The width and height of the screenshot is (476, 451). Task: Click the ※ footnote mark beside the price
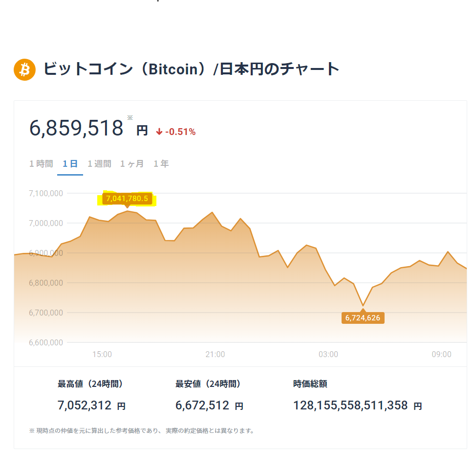point(130,117)
